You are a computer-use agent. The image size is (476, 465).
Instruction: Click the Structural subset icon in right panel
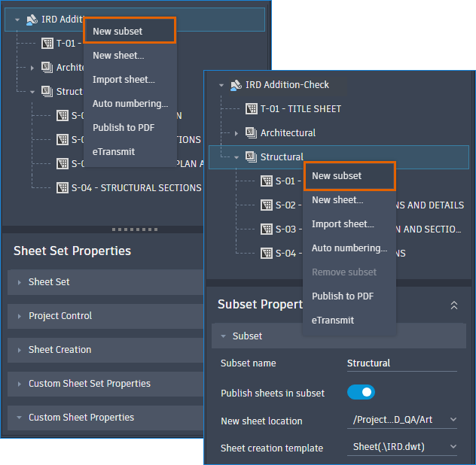tap(251, 157)
